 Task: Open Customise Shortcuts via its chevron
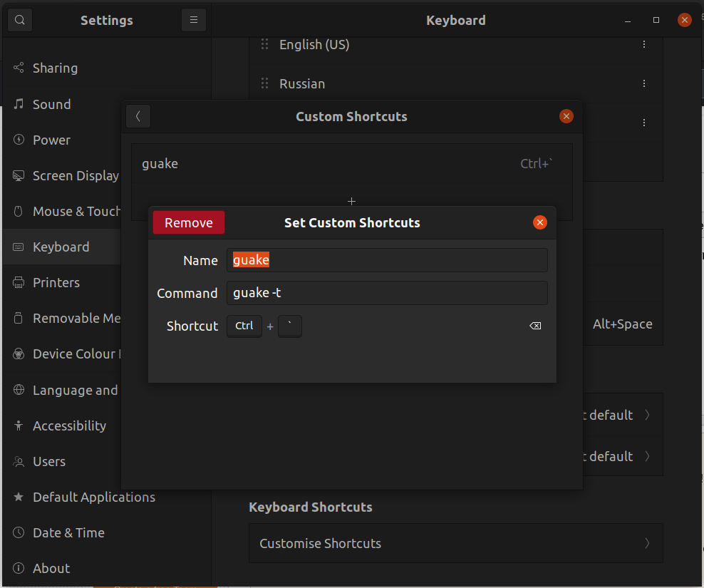[646, 543]
